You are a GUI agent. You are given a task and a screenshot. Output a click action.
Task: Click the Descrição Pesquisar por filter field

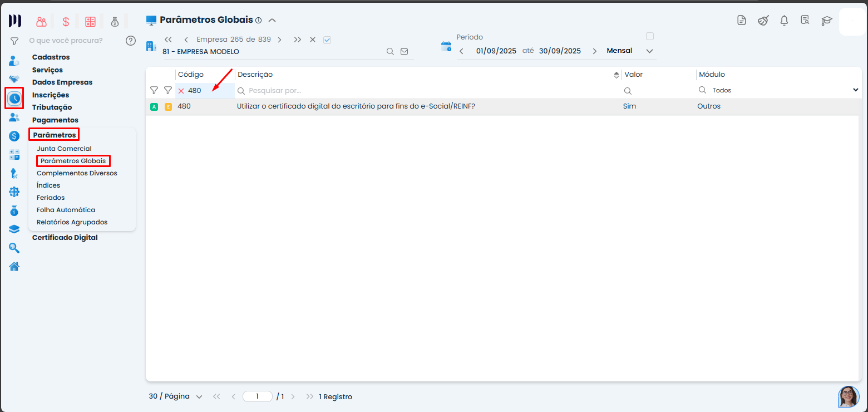point(428,90)
